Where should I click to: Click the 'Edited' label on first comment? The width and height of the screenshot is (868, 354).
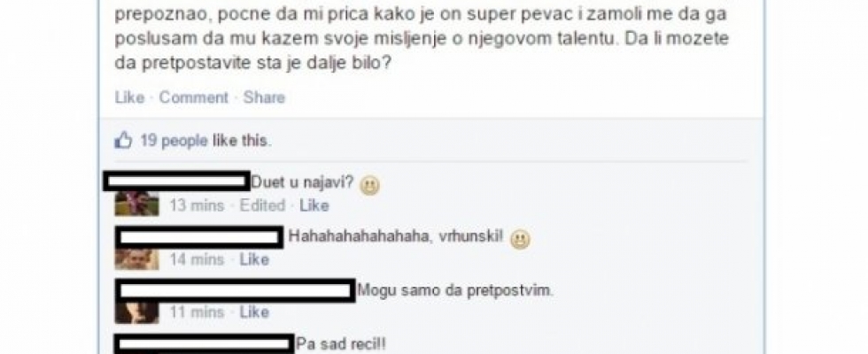pos(262,205)
